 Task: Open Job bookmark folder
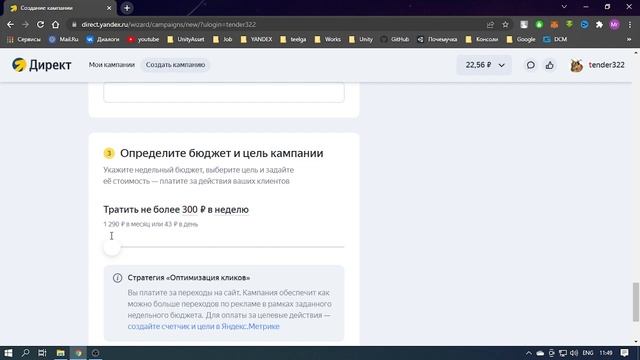[x=222, y=39]
